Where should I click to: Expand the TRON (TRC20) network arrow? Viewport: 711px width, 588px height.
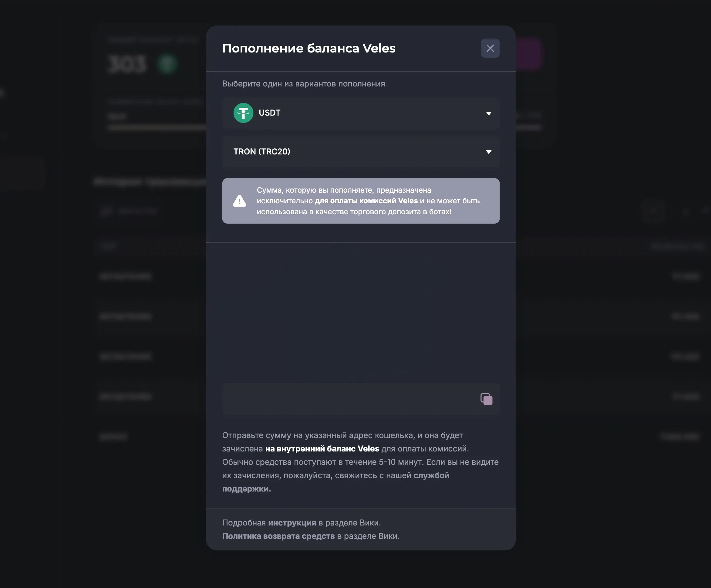(488, 152)
